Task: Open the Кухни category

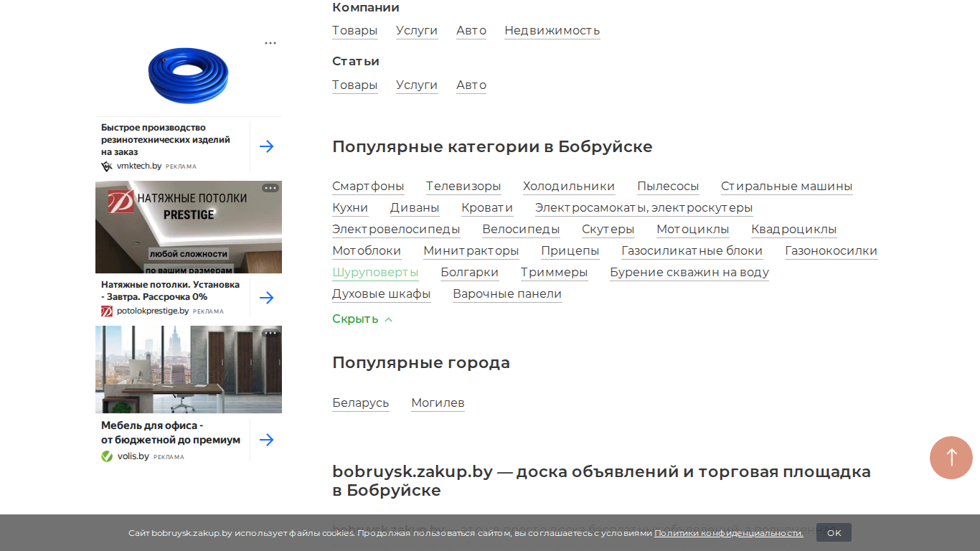Action: click(350, 208)
